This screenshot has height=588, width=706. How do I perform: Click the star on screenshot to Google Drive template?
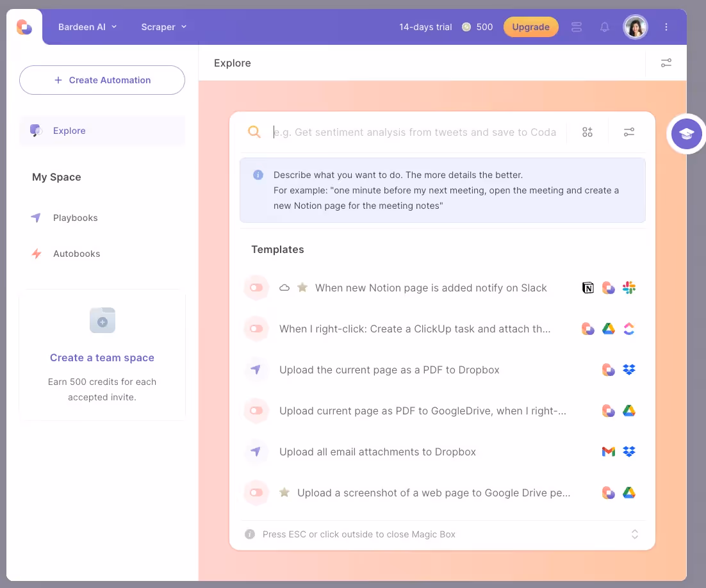point(284,492)
